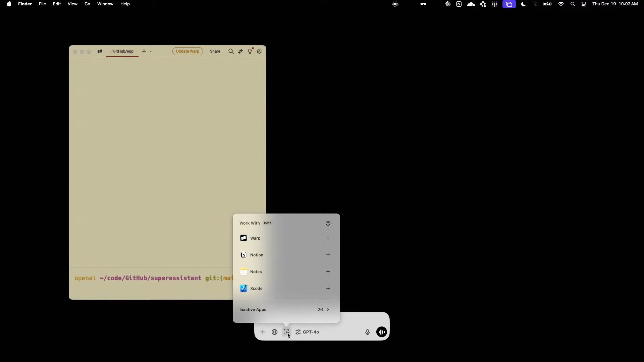Open the Apple menu
The image size is (644, 362).
click(9, 4)
